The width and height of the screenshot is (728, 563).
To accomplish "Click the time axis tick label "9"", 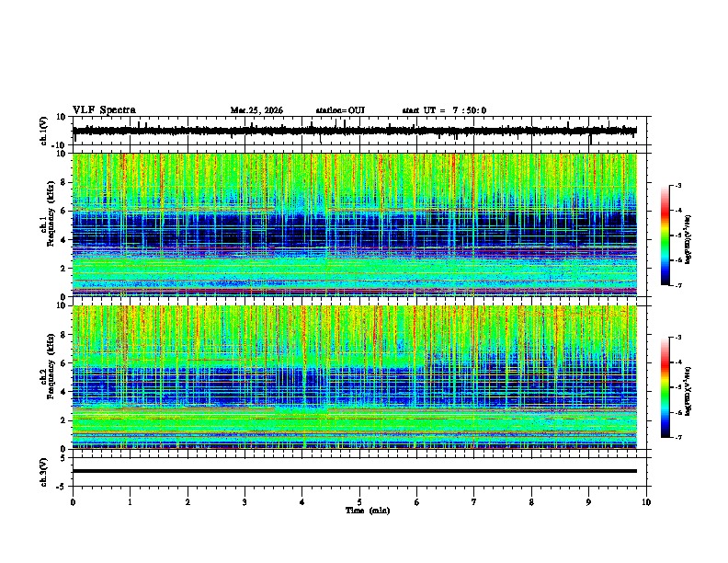I will click(x=588, y=502).
